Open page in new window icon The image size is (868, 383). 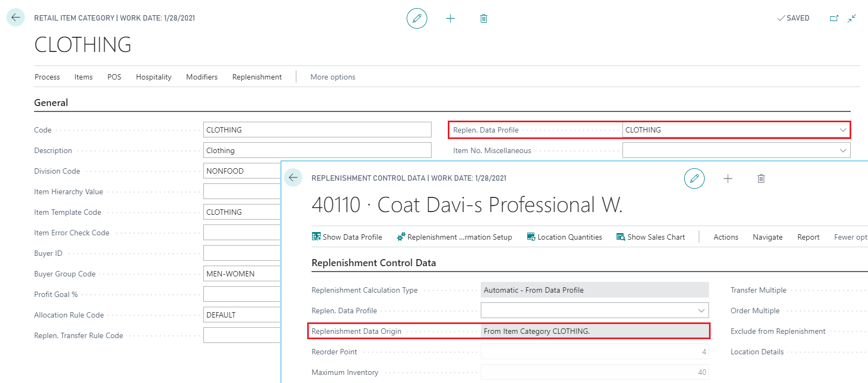pos(834,18)
